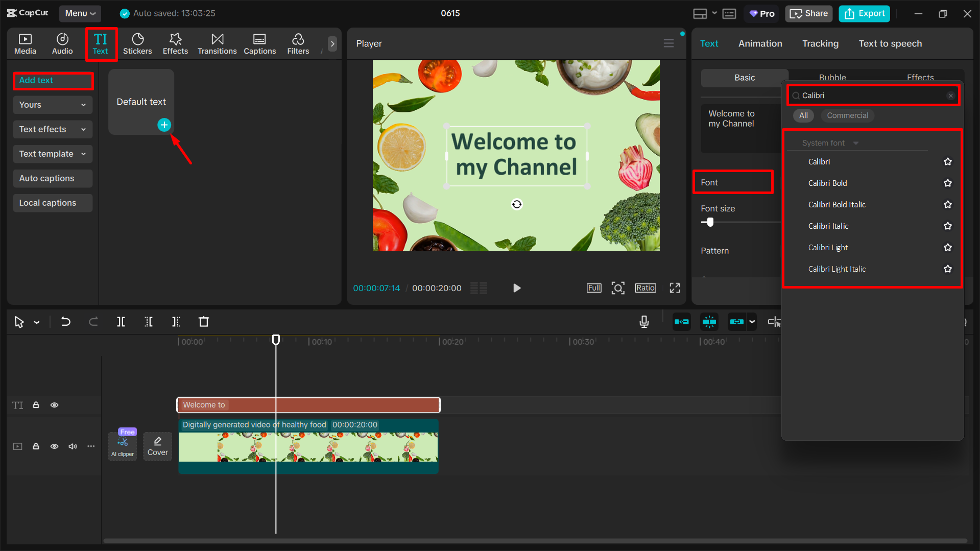Image resolution: width=980 pixels, height=551 pixels.
Task: Click Add text in the sidebar
Action: (x=53, y=80)
